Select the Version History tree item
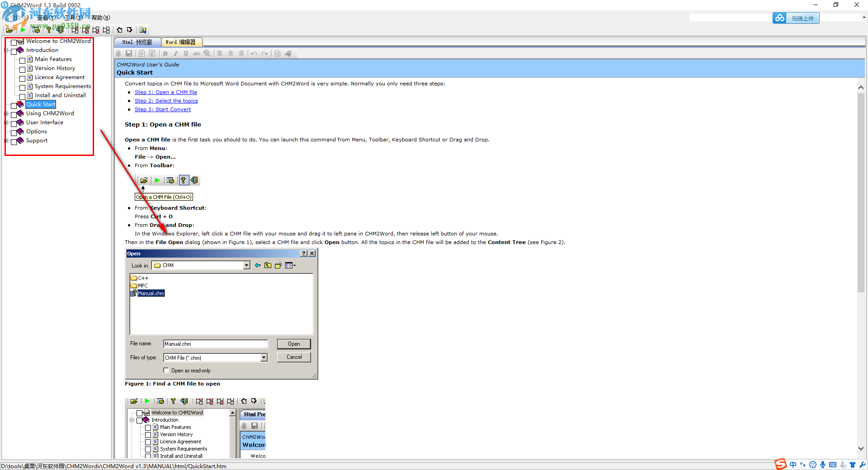 (55, 68)
